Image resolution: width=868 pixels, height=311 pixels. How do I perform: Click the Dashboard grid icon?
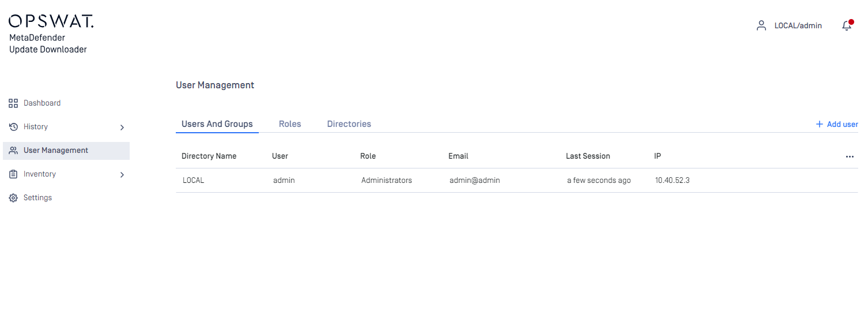(13, 103)
